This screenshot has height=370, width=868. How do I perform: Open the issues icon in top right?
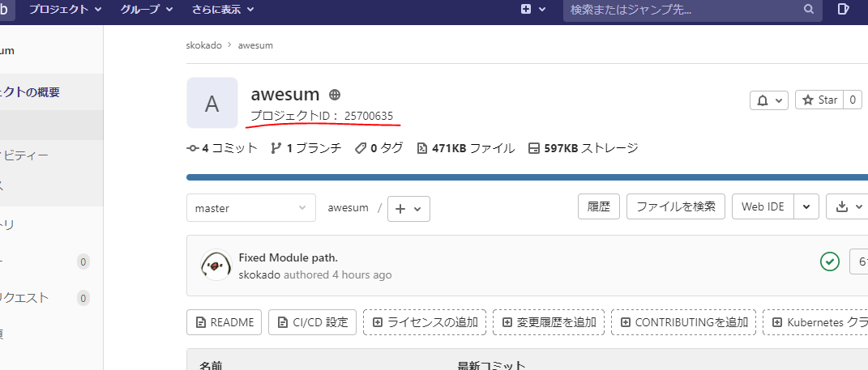843,10
